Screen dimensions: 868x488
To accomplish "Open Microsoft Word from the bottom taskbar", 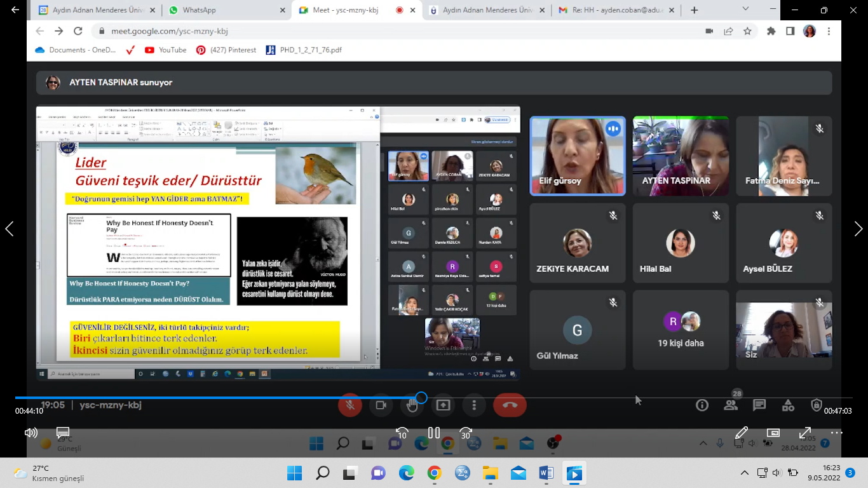I will (546, 473).
